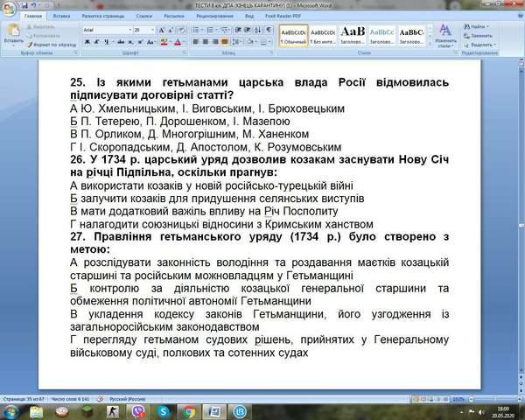Click the numbered list icon
The width and height of the screenshot is (525, 420).
point(212,30)
